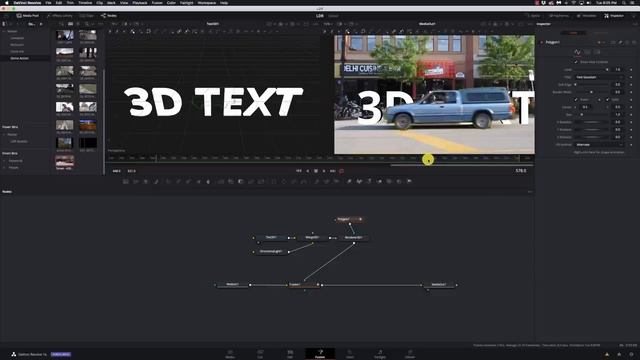The width and height of the screenshot is (640, 360).
Task: Toggle keyframe for Level parameter
Action: coord(631,70)
